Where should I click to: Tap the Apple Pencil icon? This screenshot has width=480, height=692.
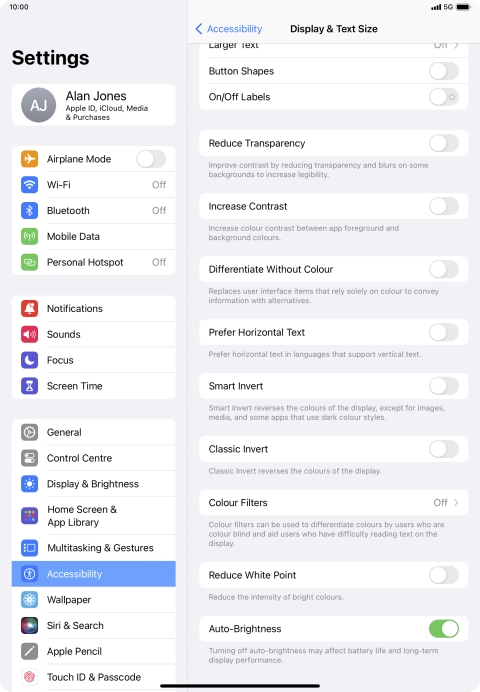(x=30, y=651)
